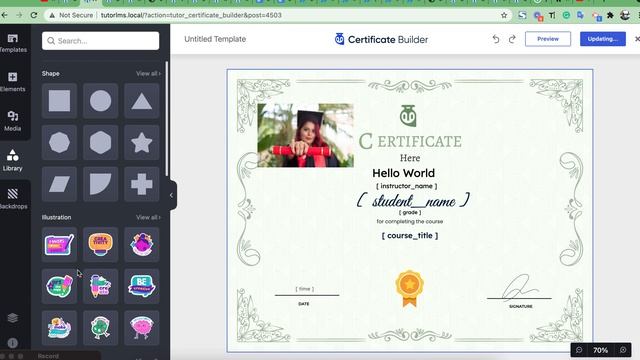
Task: Collapse the library side panel
Action: [x=172, y=195]
